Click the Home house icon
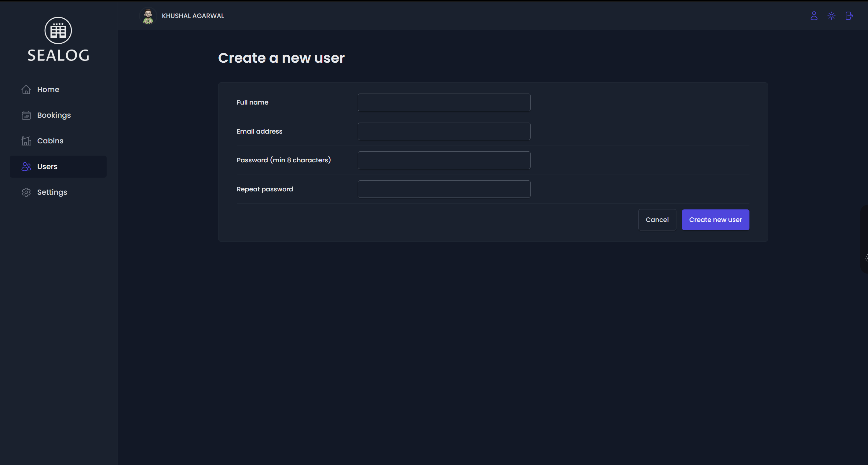Image resolution: width=868 pixels, height=465 pixels. tap(26, 90)
